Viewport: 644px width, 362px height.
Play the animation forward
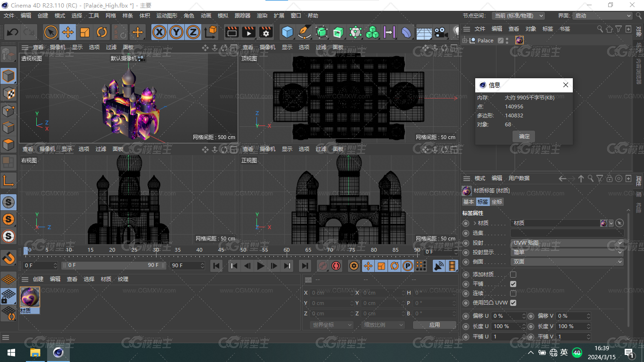pos(260,266)
